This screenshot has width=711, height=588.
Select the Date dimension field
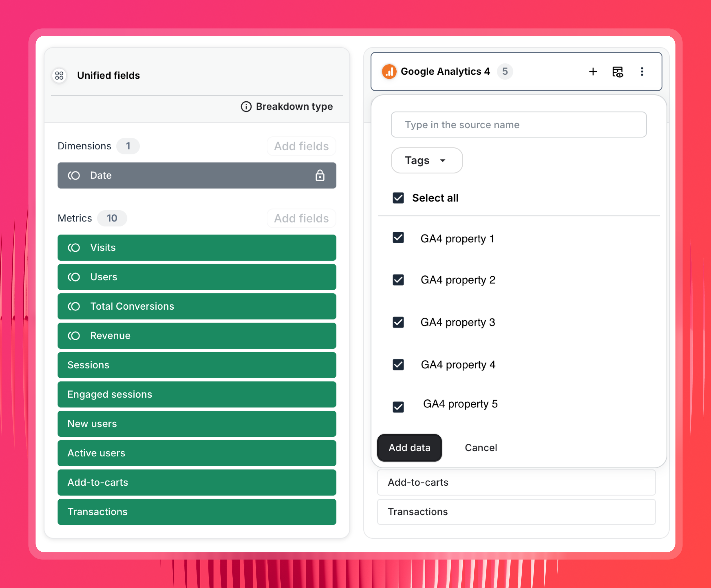pos(197,176)
